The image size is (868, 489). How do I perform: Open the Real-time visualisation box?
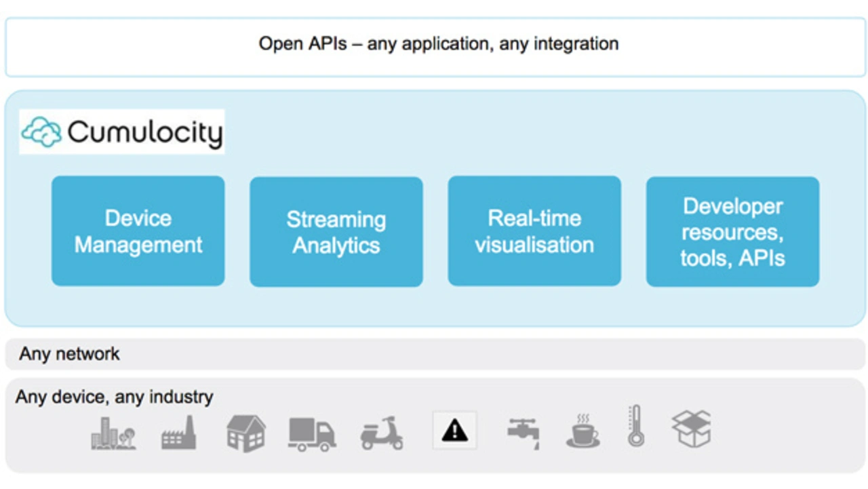pos(534,231)
